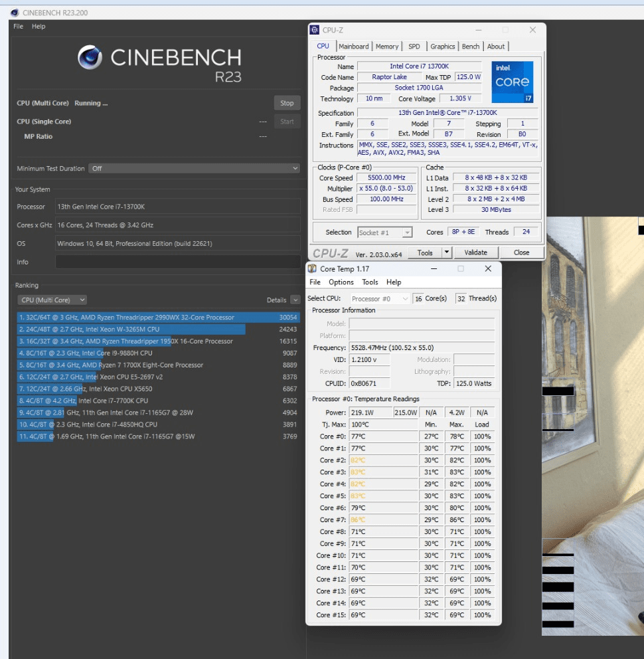Select the Ryzen 7 1700X ranking entry
This screenshot has height=659, width=644.
[x=159, y=365]
